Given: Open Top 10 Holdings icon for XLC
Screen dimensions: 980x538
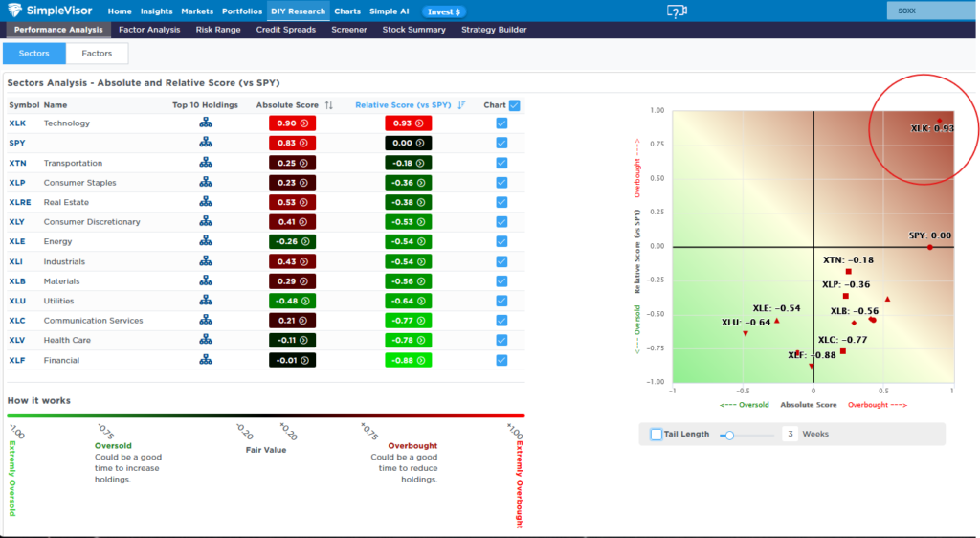Looking at the screenshot, I should [206, 320].
